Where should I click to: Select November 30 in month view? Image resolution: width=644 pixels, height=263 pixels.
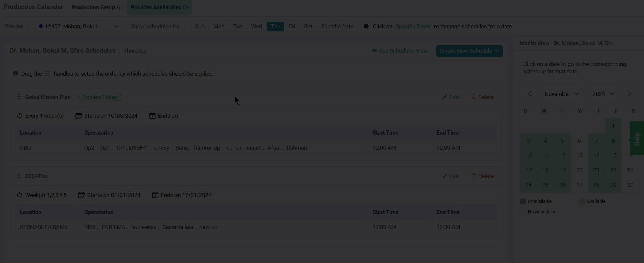630,185
